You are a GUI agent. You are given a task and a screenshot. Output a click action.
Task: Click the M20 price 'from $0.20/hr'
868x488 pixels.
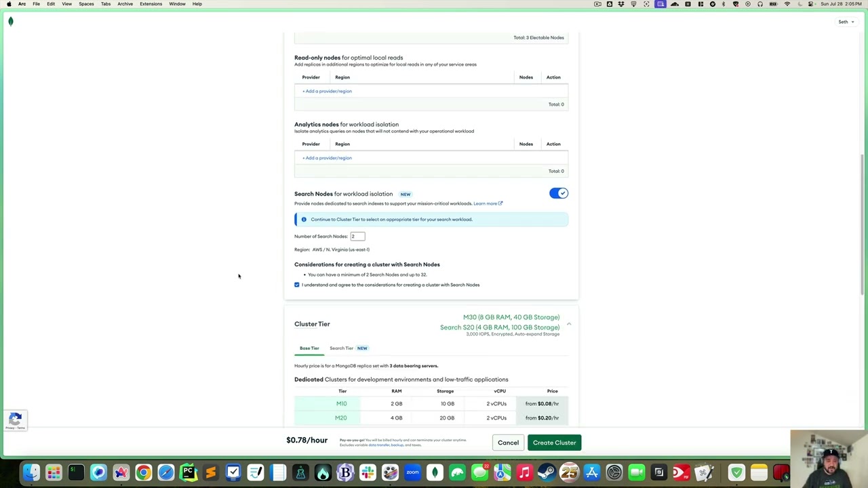click(x=542, y=418)
